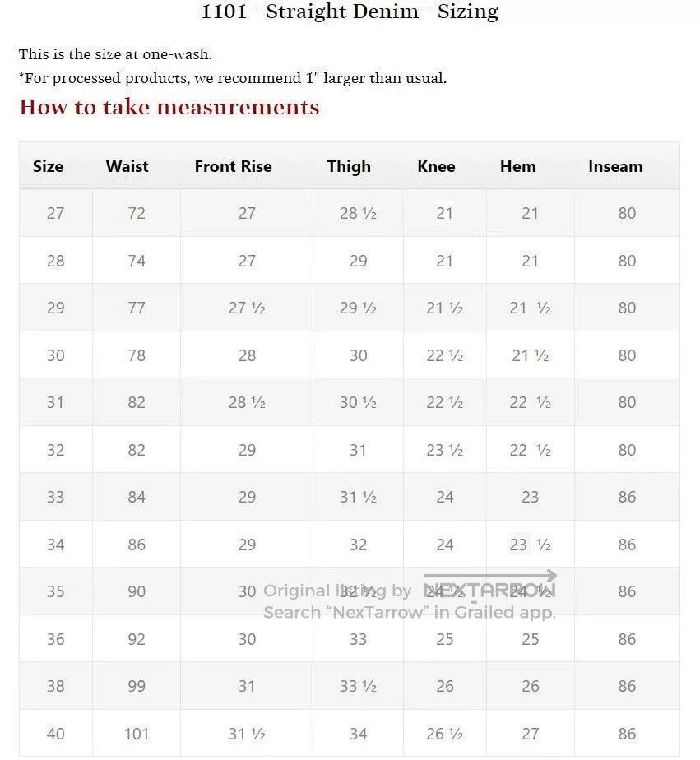Select the size 27 row label
The width and height of the screenshot is (700, 760).
(55, 213)
